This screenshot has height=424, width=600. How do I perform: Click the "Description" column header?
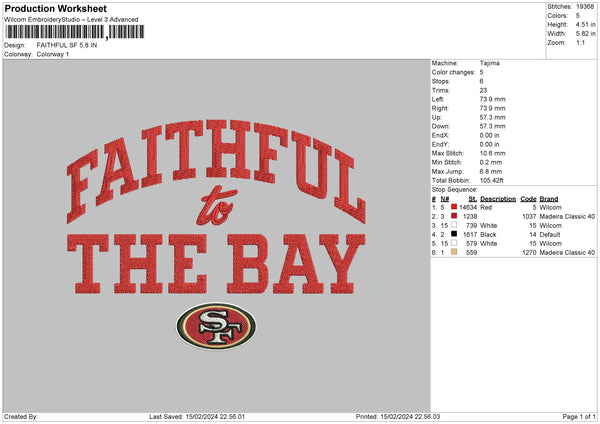coord(498,199)
